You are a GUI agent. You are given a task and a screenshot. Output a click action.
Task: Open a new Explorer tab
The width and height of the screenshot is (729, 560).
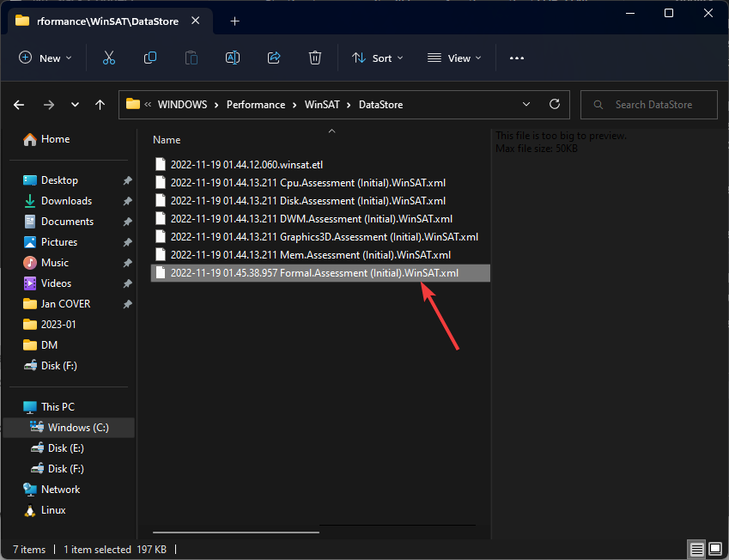click(x=234, y=21)
